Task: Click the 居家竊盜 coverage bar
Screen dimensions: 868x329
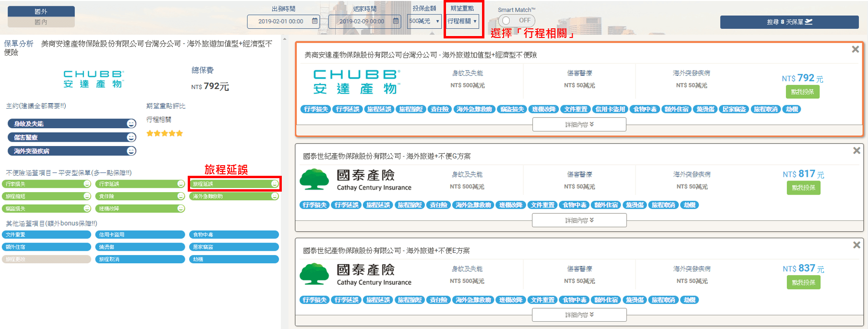Action: click(234, 247)
